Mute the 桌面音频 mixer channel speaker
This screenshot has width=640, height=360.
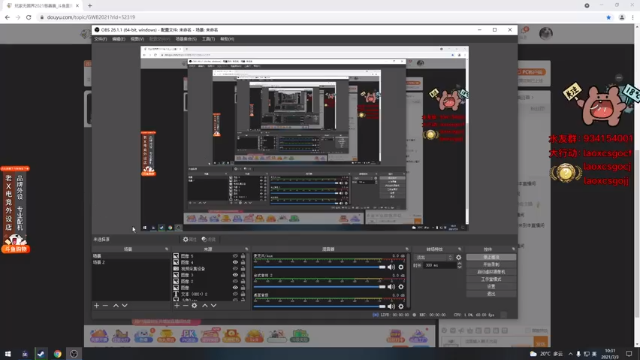click(x=391, y=306)
